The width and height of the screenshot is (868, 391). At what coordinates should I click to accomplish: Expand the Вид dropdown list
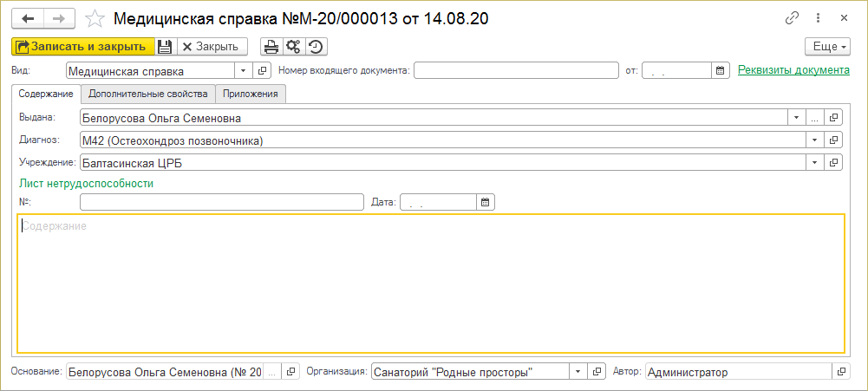pyautogui.click(x=244, y=70)
